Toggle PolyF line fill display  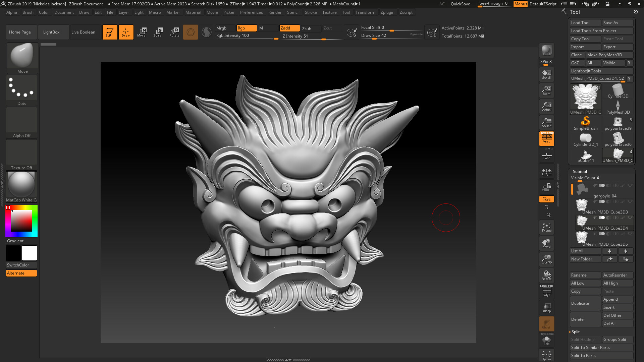coord(546,291)
